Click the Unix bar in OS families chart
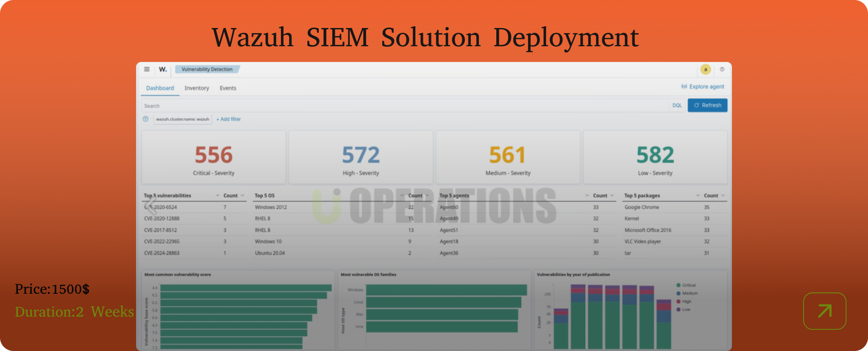The height and width of the screenshot is (351, 868). pyautogui.click(x=442, y=327)
